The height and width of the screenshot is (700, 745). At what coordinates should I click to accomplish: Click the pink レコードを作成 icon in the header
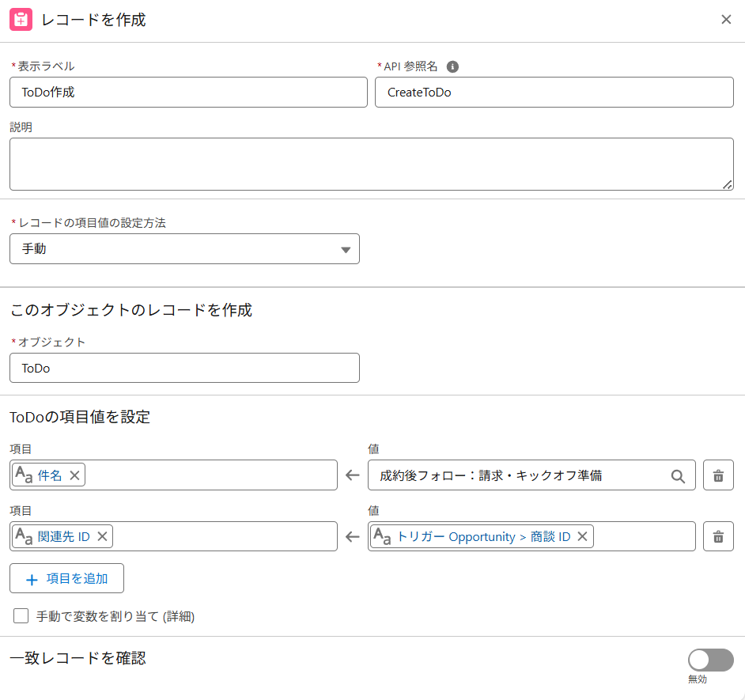[21, 19]
